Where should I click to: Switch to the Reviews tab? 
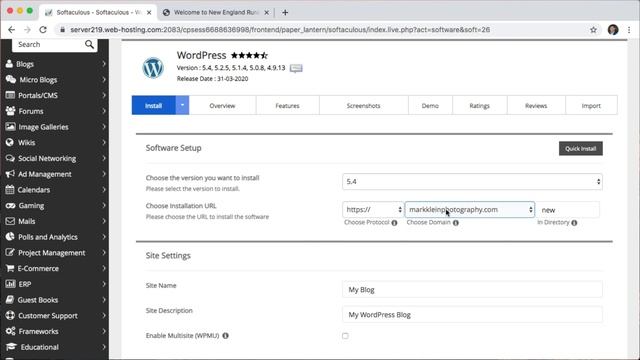tap(536, 105)
